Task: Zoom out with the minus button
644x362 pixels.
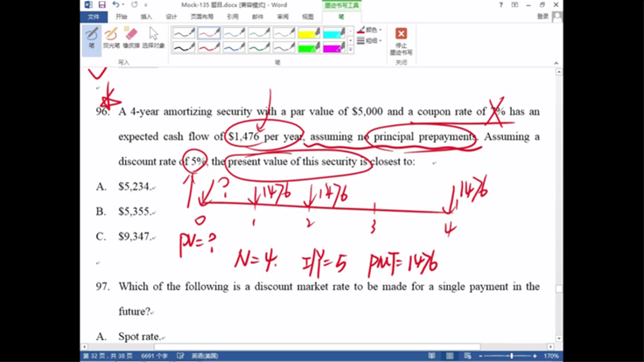Action: (480, 356)
